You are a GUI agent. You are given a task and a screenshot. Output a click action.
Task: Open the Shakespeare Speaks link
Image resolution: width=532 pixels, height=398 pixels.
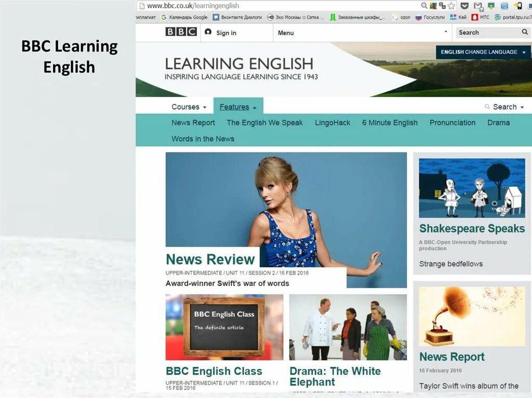point(472,228)
